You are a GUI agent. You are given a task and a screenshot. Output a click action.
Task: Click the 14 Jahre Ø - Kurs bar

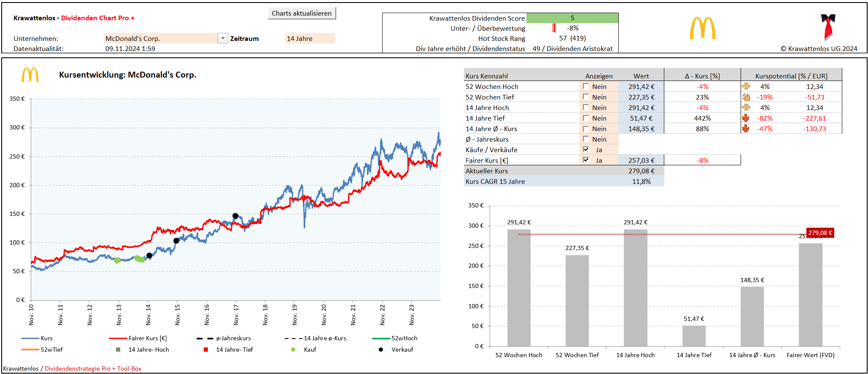(752, 317)
